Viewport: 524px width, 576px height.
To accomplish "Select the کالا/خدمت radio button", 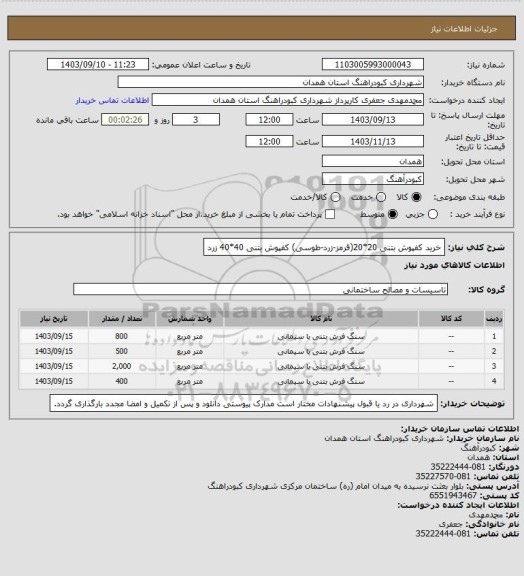I will 335,197.
